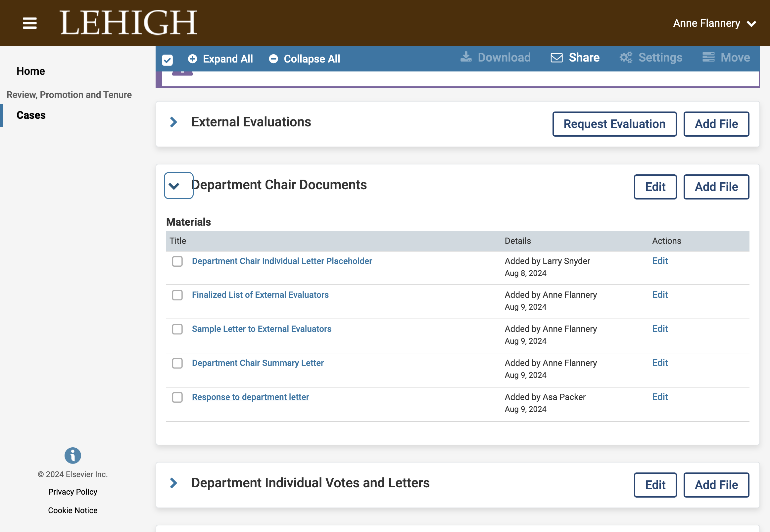The height and width of the screenshot is (532, 770).
Task: Open Department Chair Individual Letter Placeholder link
Action: 282,261
